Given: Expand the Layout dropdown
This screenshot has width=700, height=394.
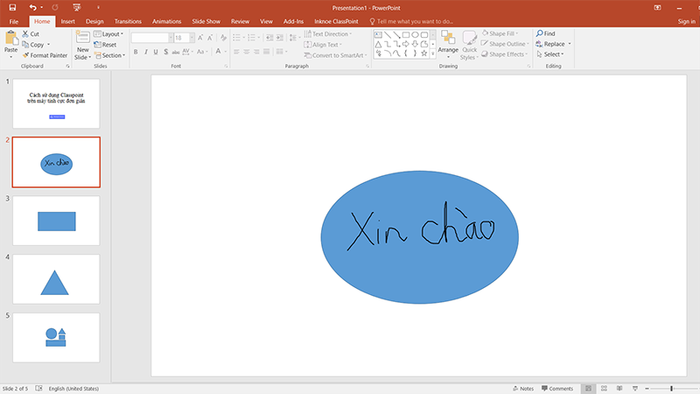Looking at the screenshot, I should 109,34.
